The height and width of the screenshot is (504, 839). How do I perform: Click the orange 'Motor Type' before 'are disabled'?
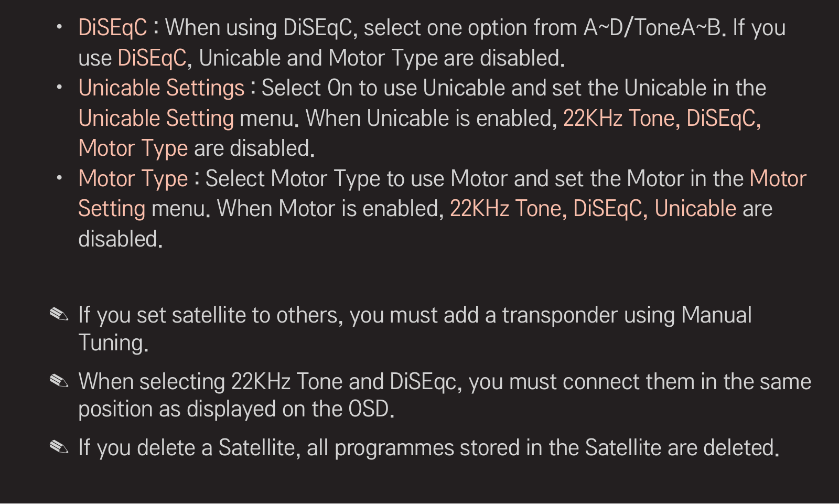click(133, 149)
